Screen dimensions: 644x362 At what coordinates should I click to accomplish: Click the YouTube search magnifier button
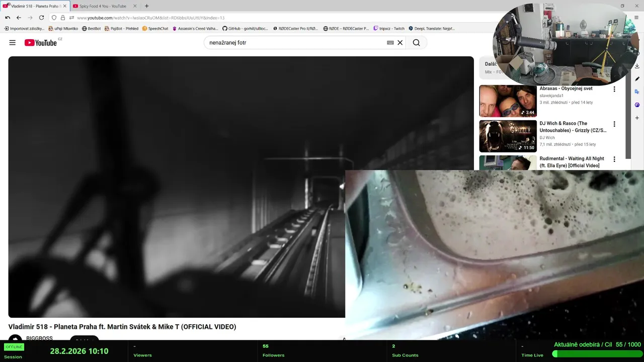tap(416, 43)
